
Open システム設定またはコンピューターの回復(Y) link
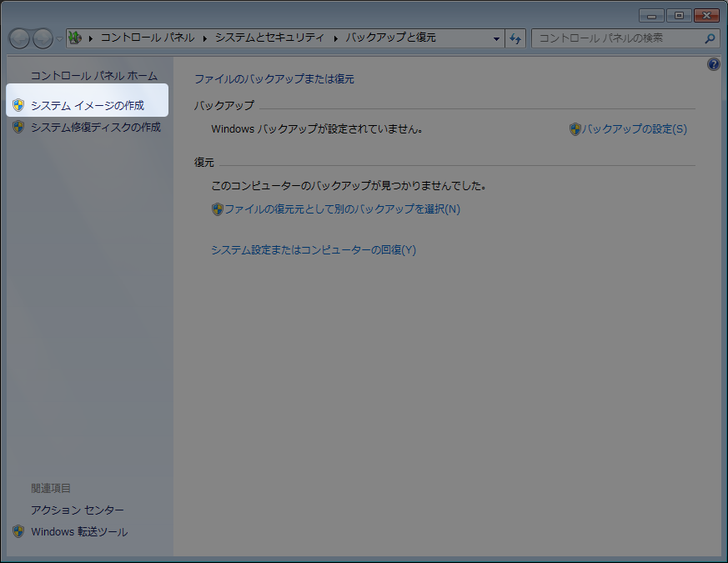click(x=314, y=250)
